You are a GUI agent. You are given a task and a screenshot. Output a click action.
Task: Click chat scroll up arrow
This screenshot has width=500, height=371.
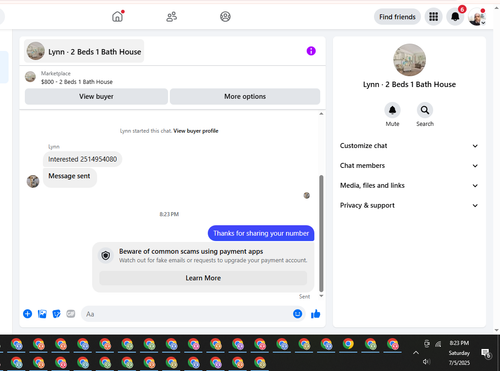pos(321,114)
